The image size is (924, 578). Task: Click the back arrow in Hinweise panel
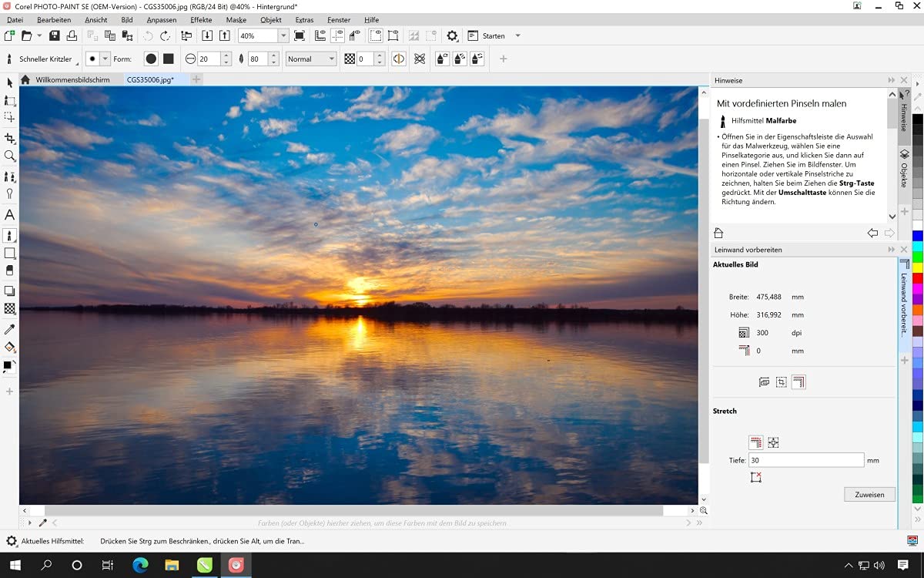tap(872, 233)
